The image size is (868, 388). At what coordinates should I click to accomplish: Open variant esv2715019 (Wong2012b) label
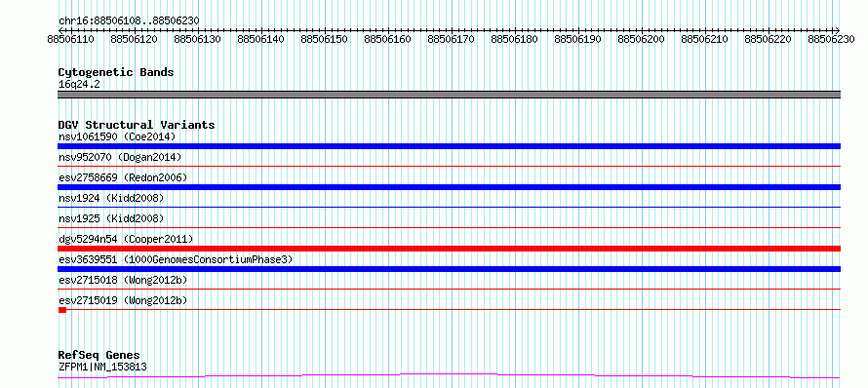[x=123, y=300]
